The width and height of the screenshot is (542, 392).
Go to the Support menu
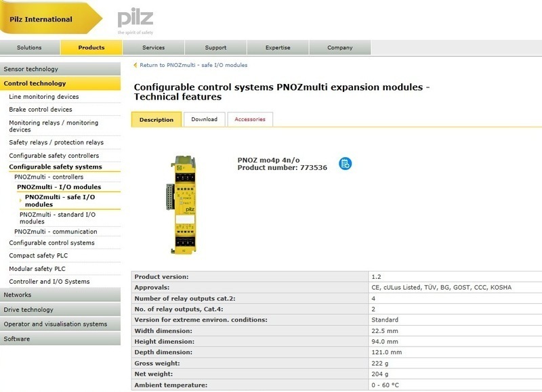(x=215, y=47)
